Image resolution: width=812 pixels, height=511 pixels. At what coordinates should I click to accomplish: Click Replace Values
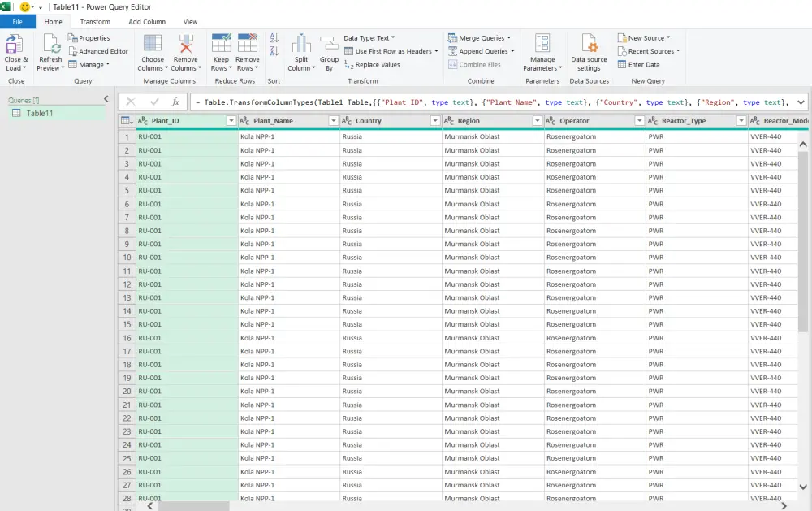click(x=373, y=65)
